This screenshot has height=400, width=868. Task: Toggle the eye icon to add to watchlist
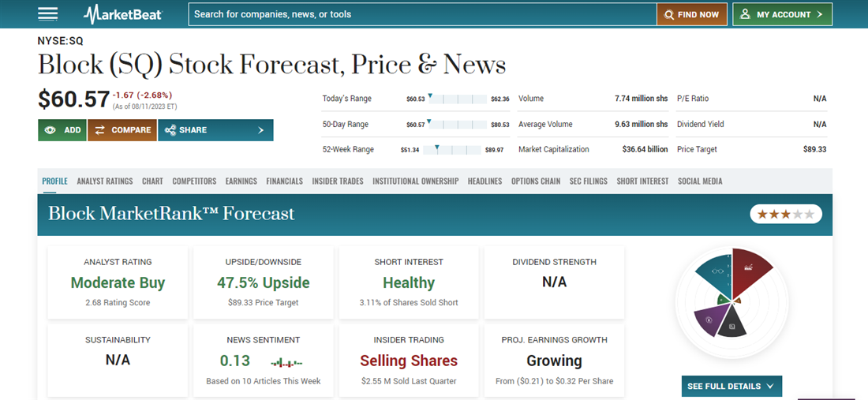tap(51, 130)
